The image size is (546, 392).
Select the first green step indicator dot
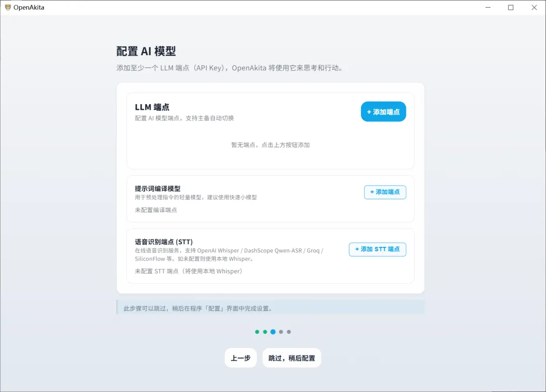[257, 332]
